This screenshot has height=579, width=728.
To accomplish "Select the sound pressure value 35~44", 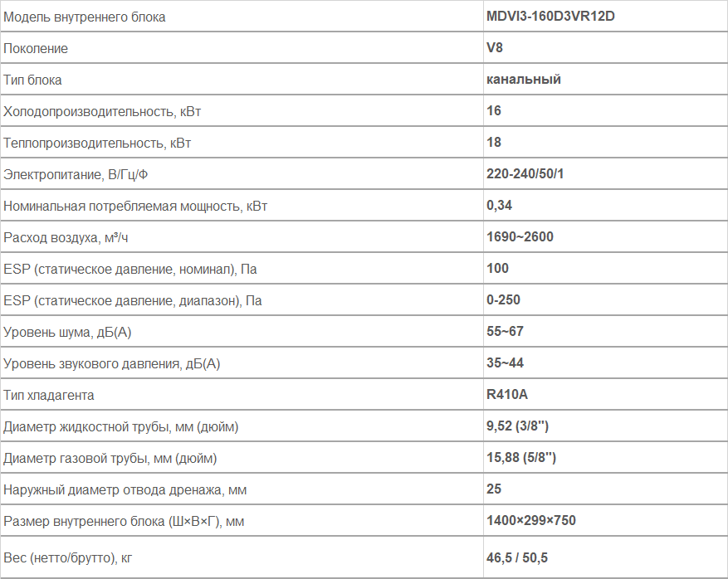I will (x=505, y=362).
